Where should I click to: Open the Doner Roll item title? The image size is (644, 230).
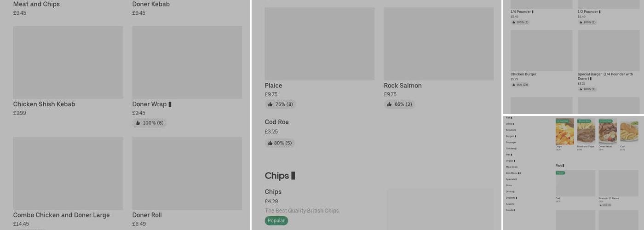(x=147, y=215)
